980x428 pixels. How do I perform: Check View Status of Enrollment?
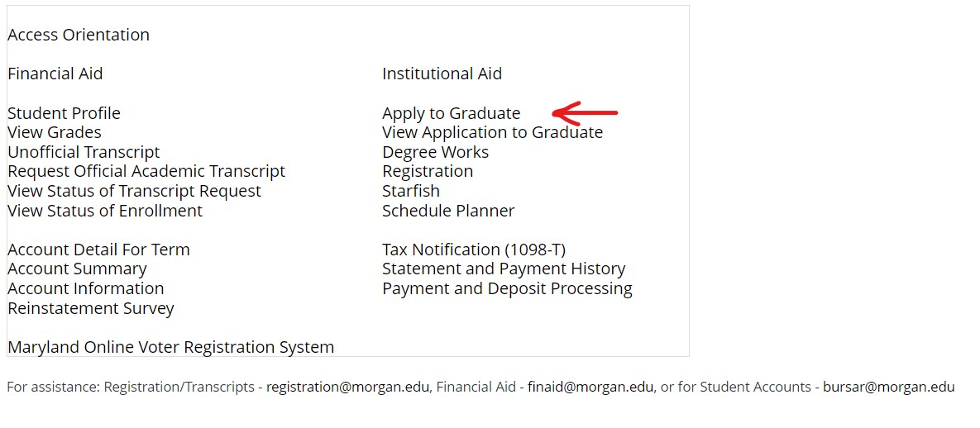pyautogui.click(x=105, y=211)
